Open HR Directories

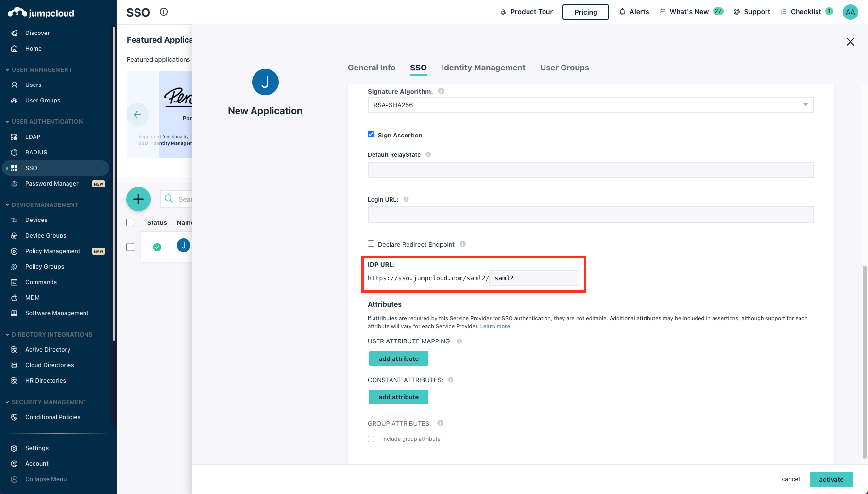[x=46, y=381]
